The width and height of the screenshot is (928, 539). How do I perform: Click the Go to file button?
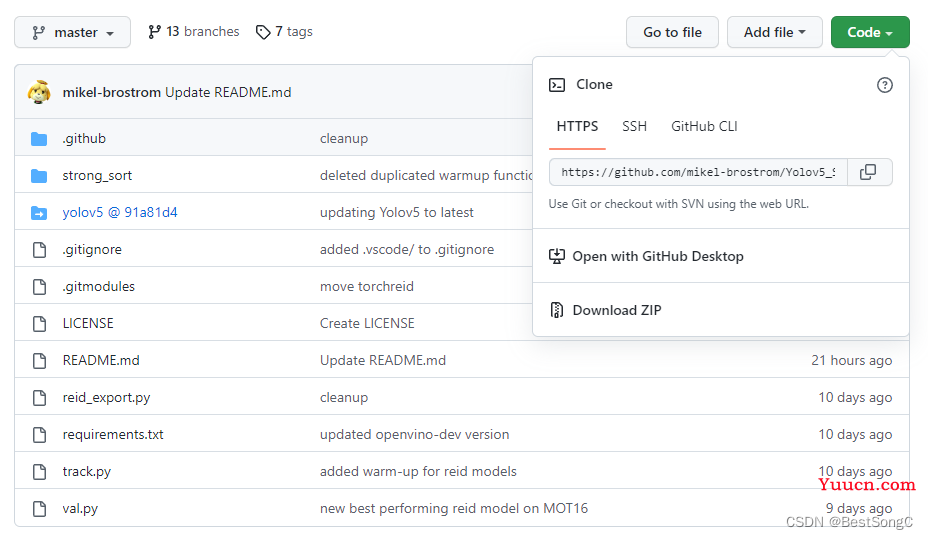point(672,32)
